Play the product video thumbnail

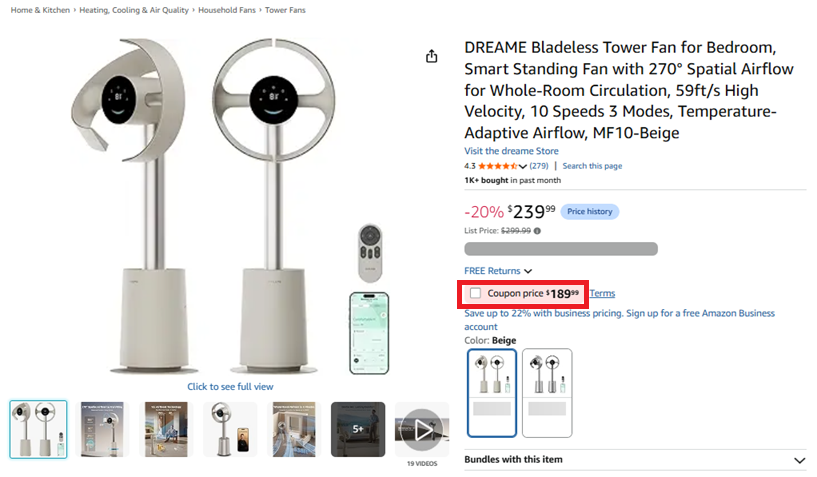tap(422, 430)
